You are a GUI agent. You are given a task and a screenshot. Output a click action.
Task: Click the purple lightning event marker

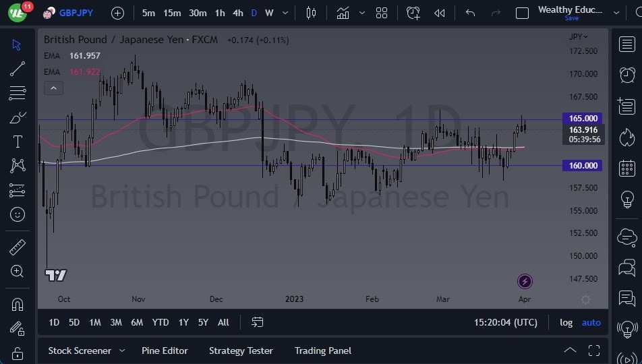point(525,281)
